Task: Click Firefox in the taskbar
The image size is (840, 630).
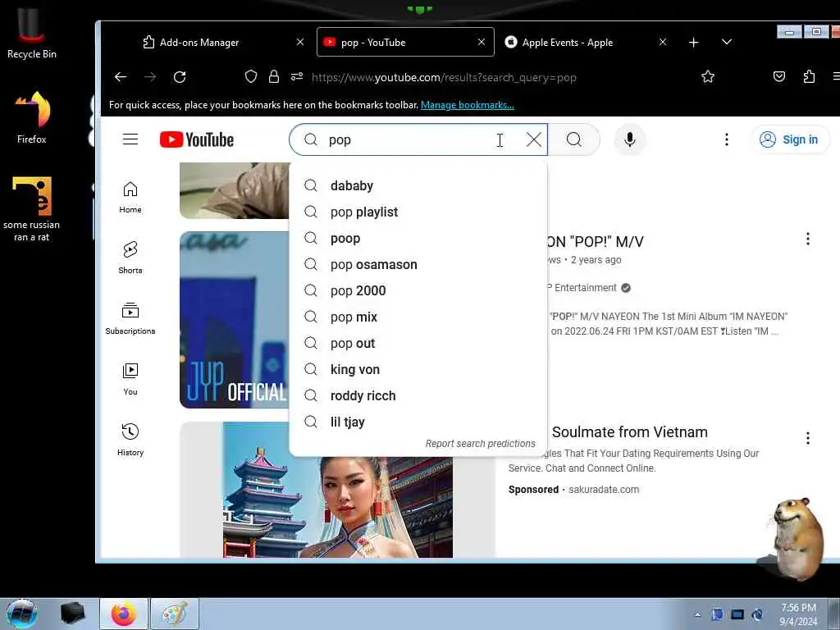Action: [x=124, y=614]
